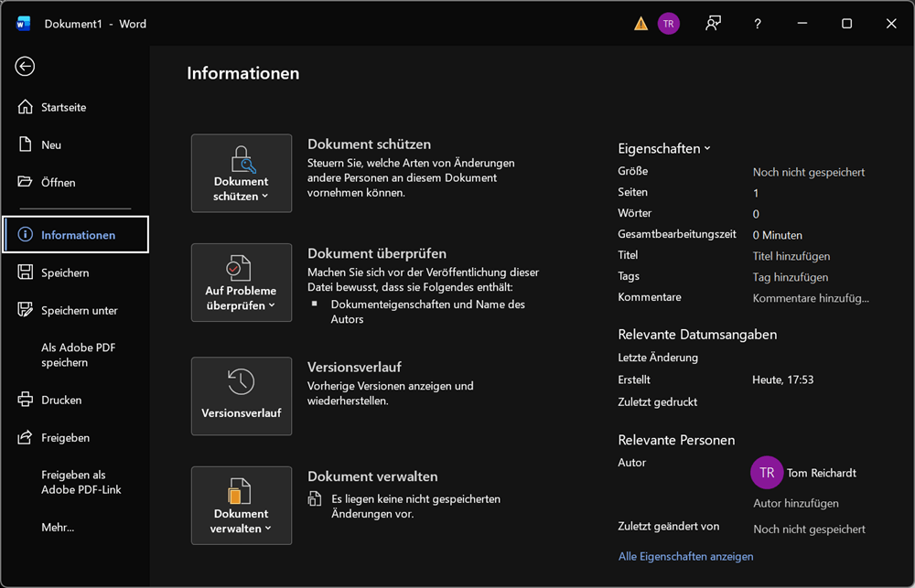Click Noch nicht gespeichert beside Zuletzt geändert von
This screenshot has width=915, height=588.
tap(809, 529)
